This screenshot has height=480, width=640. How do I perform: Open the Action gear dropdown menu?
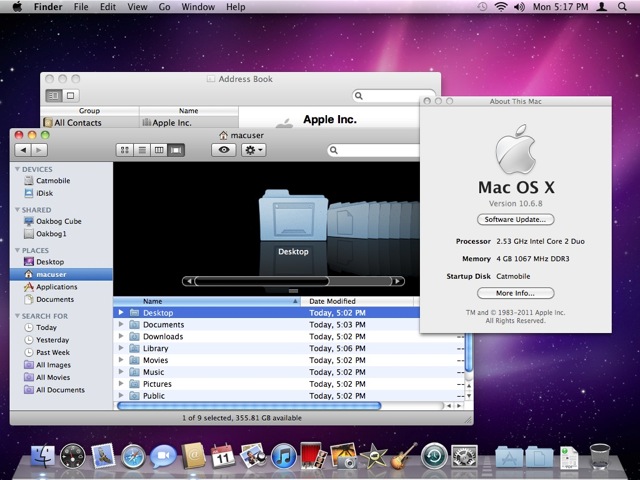[x=252, y=149]
